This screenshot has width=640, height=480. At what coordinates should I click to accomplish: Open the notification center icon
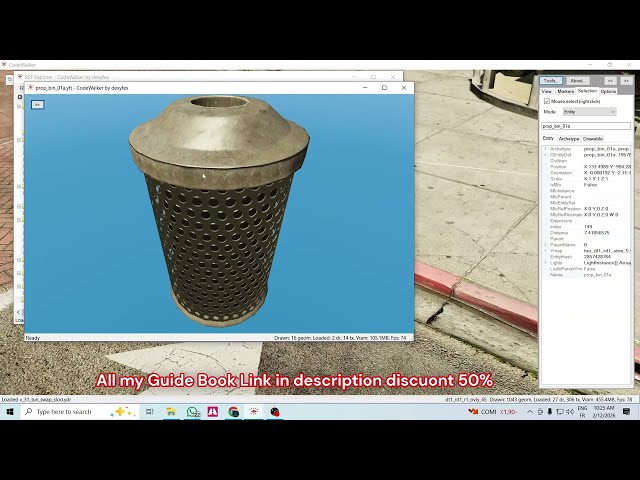627,412
